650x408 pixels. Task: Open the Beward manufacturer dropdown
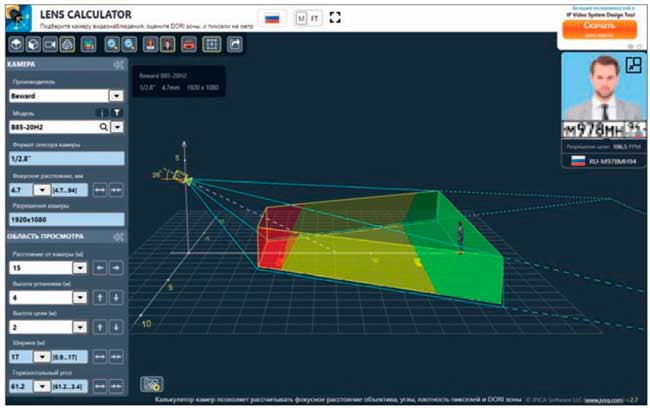coord(116,96)
